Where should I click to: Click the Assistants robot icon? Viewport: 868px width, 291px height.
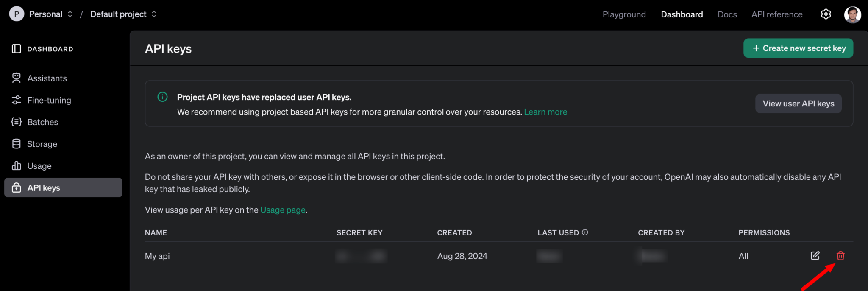(x=17, y=78)
